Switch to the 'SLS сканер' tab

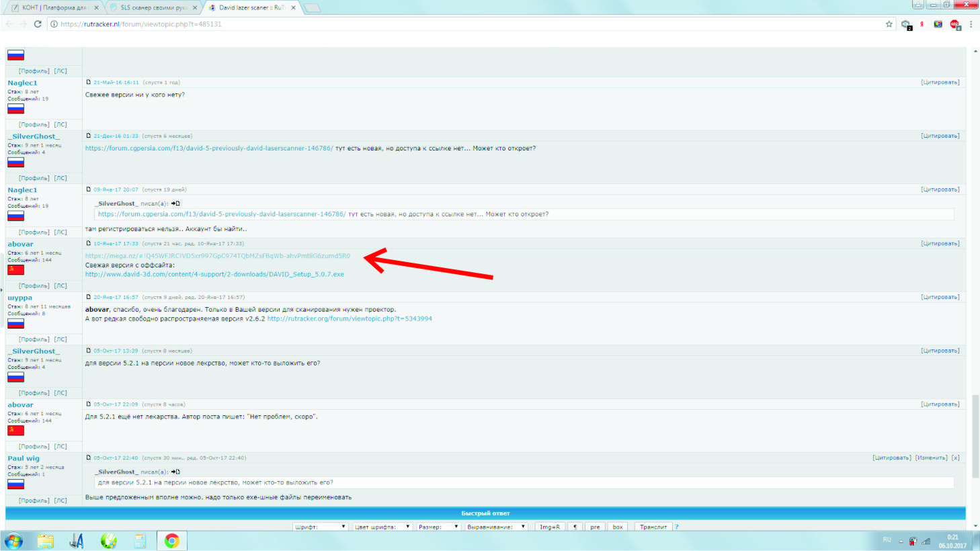[x=151, y=8]
